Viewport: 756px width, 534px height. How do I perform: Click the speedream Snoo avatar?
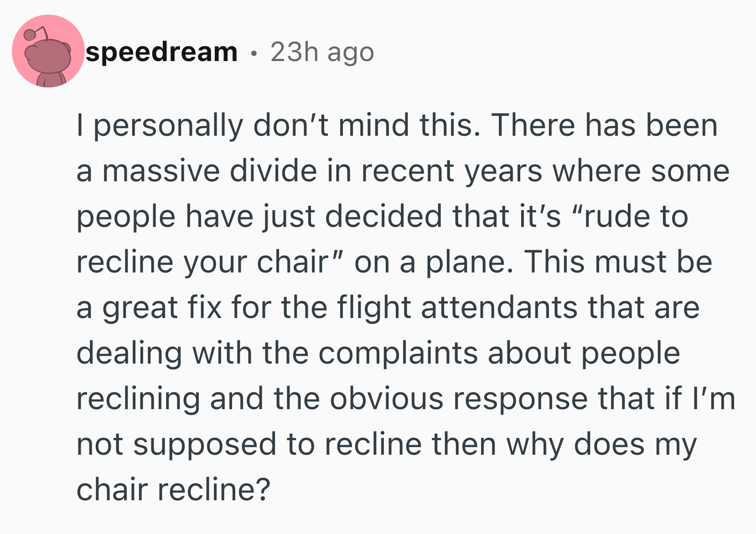click(x=48, y=51)
